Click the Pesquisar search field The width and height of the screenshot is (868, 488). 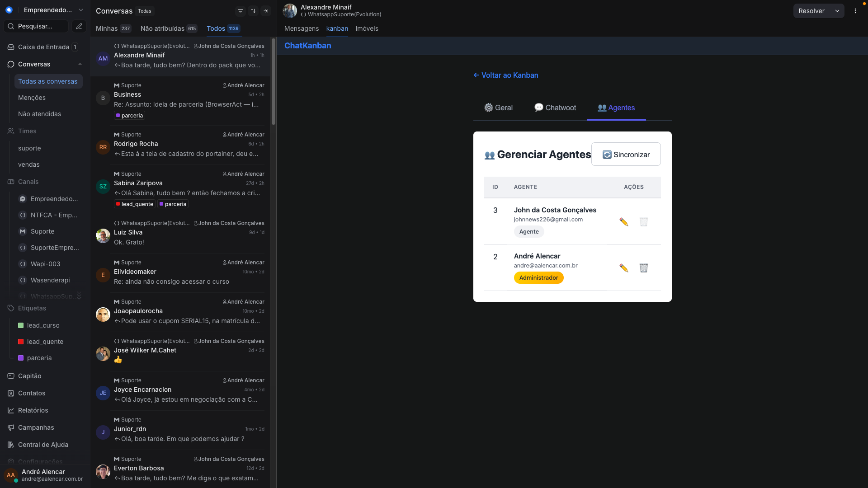click(36, 26)
